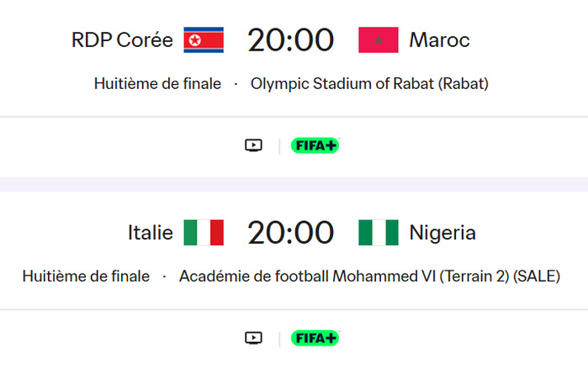The height and width of the screenshot is (368, 588).
Task: Click the TV broadcast icon for Italie–Nigeria
Action: tap(253, 338)
